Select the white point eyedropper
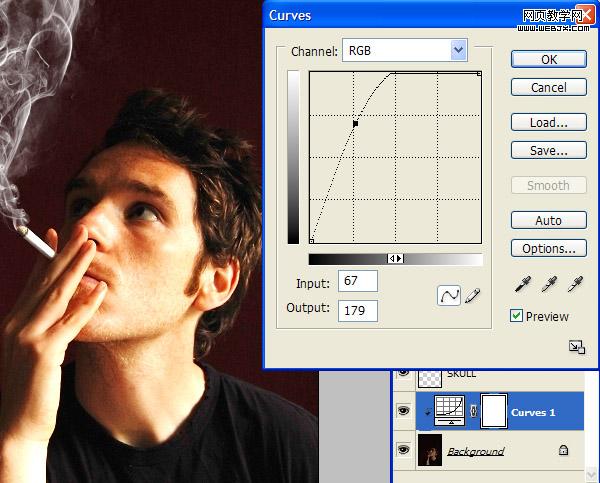This screenshot has width=600, height=483. tap(575, 284)
